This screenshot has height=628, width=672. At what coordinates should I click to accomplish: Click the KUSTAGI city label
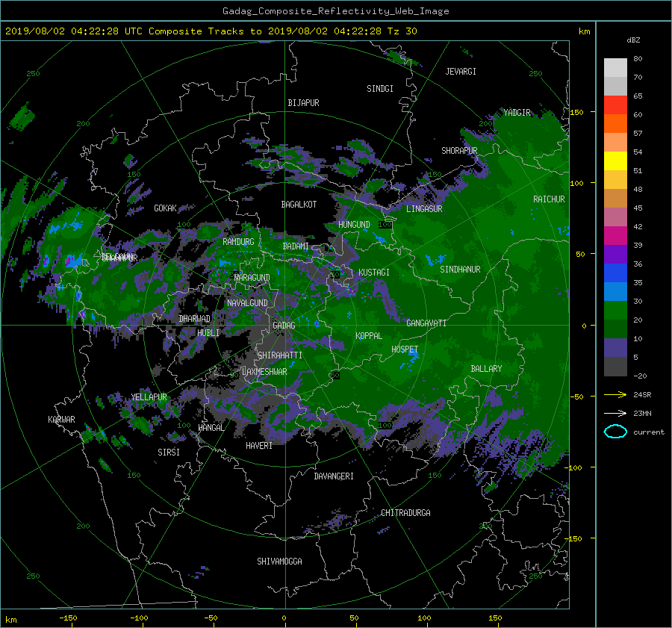point(374,273)
